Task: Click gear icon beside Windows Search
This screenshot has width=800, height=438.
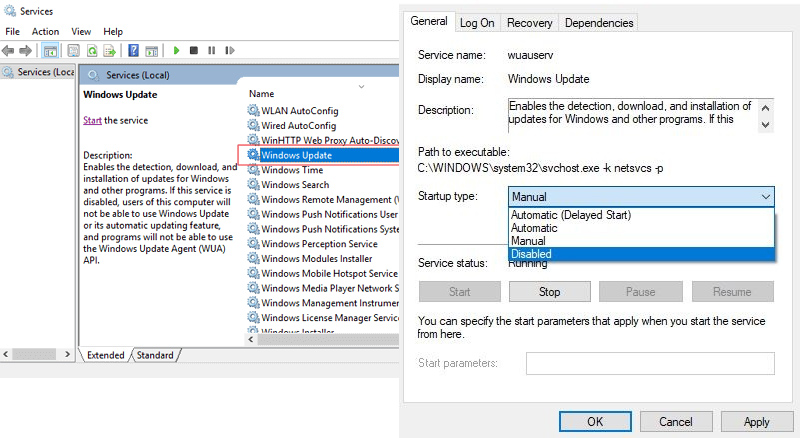Action: 253,184
